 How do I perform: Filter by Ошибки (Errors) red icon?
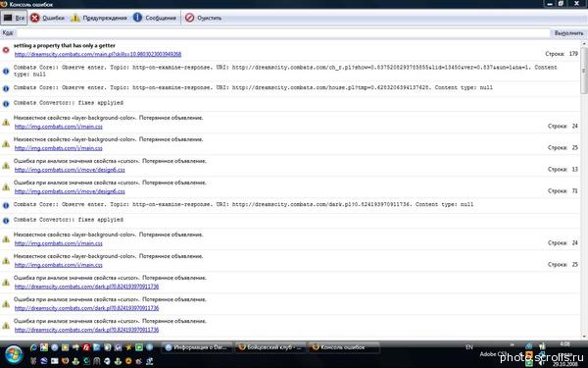coord(48,18)
